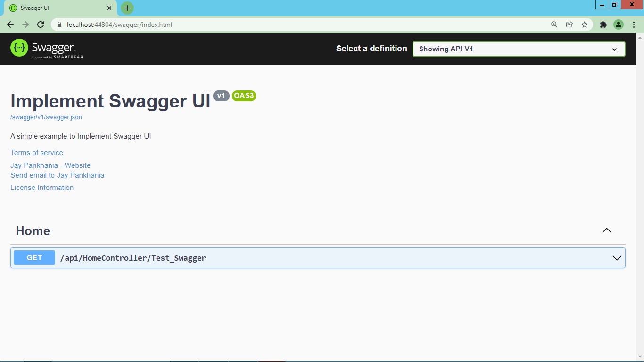
Task: Open the Chrome three-dot menu
Action: (634, 24)
